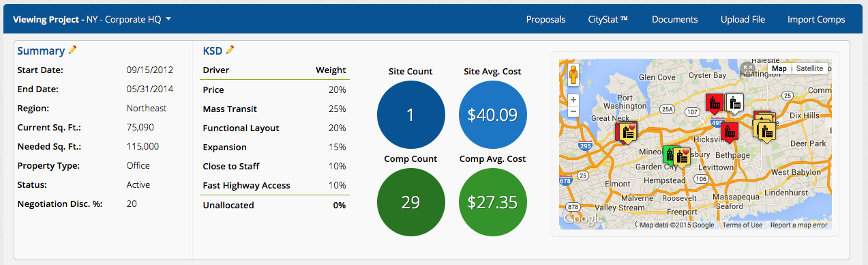Click the red building marker near Hicksville
Image resolution: width=868 pixels, height=265 pixels.
coord(730,131)
